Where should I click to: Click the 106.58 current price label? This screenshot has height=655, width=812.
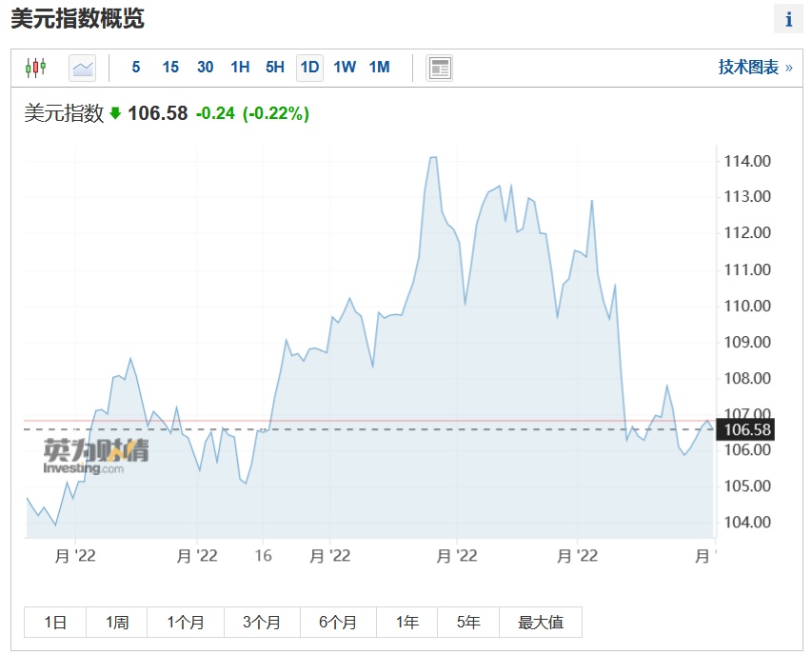[747, 430]
